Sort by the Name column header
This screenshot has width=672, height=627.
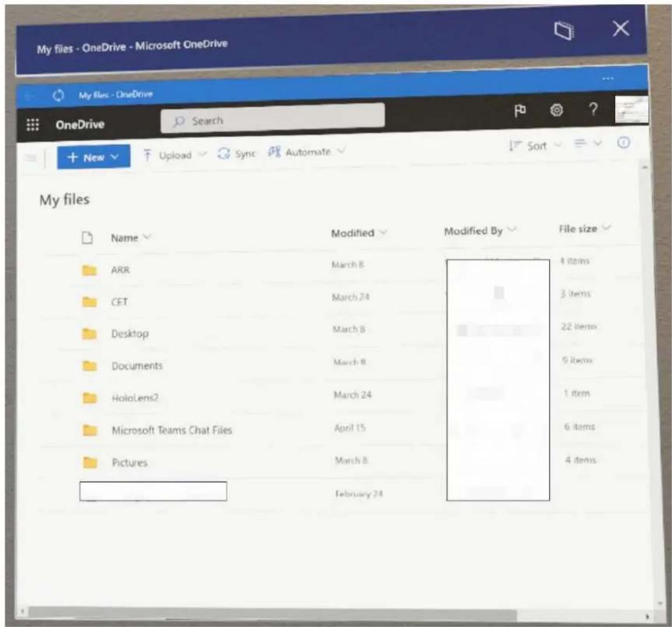(131, 237)
